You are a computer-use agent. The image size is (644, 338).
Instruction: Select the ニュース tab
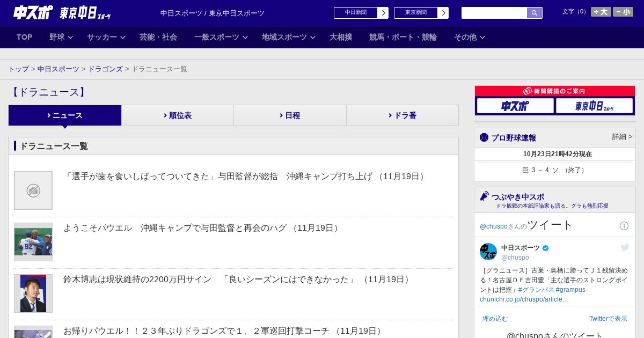[65, 115]
